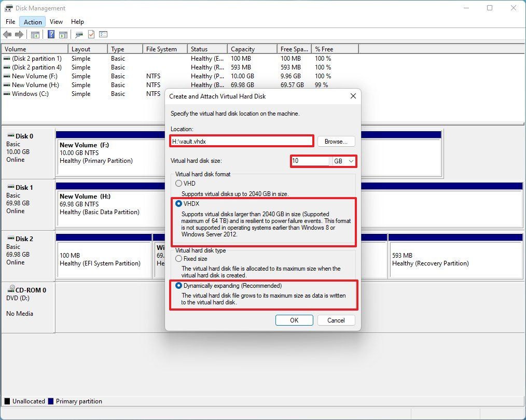This screenshot has width=526, height=420.
Task: Click inside the Location field showing H:\vault.vhdx
Action: tap(241, 141)
